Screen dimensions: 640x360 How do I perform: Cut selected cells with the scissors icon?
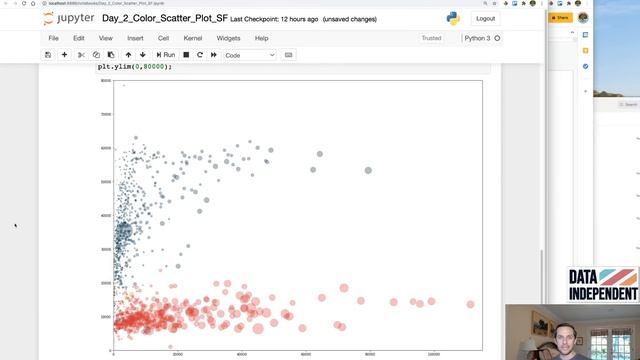click(x=81, y=55)
